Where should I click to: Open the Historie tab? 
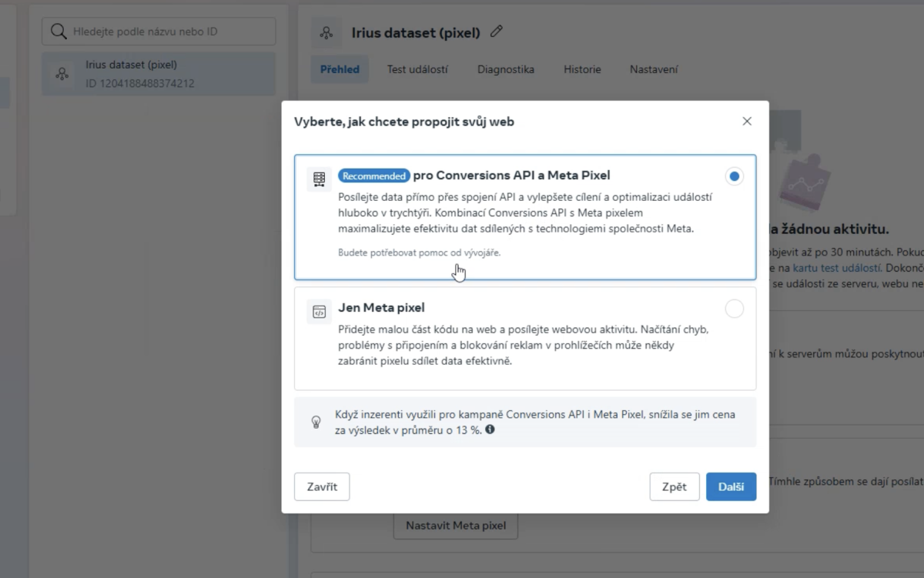coord(582,69)
